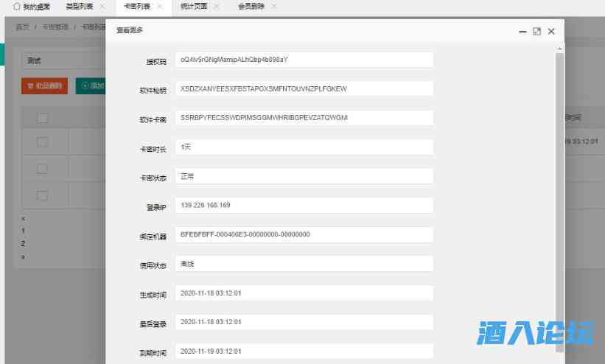605x364 pixels.
Task: Close the 类型列表 tab with its X icon
Action: pos(102,6)
